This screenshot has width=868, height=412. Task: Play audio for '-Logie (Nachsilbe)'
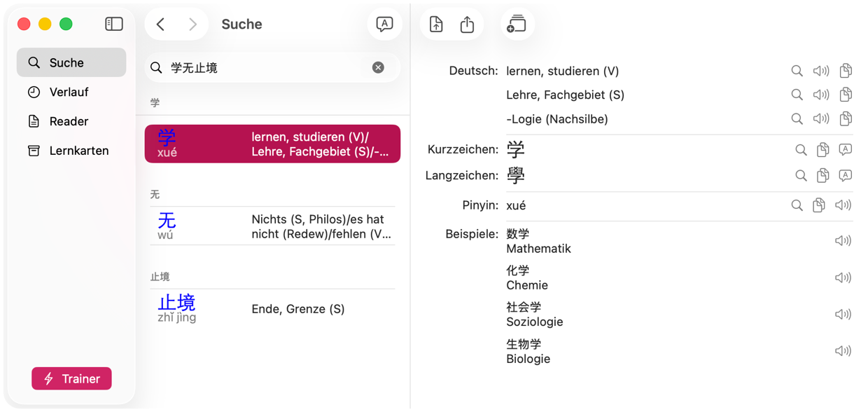point(821,119)
